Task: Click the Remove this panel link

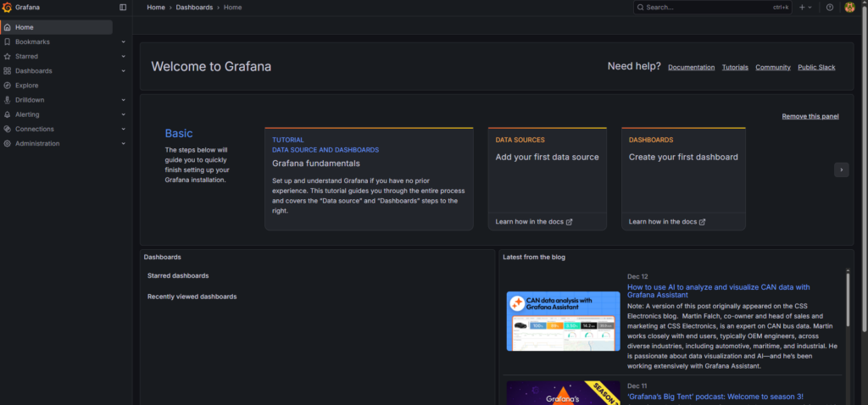Action: pos(810,116)
